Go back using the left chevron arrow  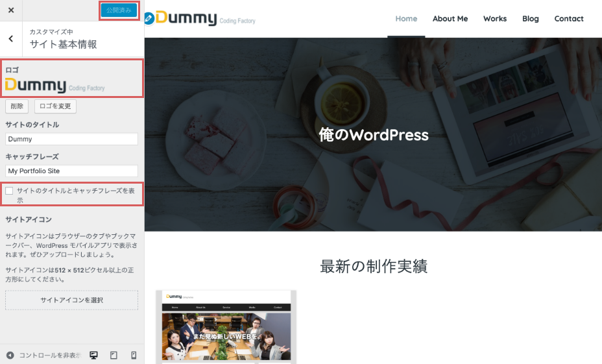click(10, 39)
